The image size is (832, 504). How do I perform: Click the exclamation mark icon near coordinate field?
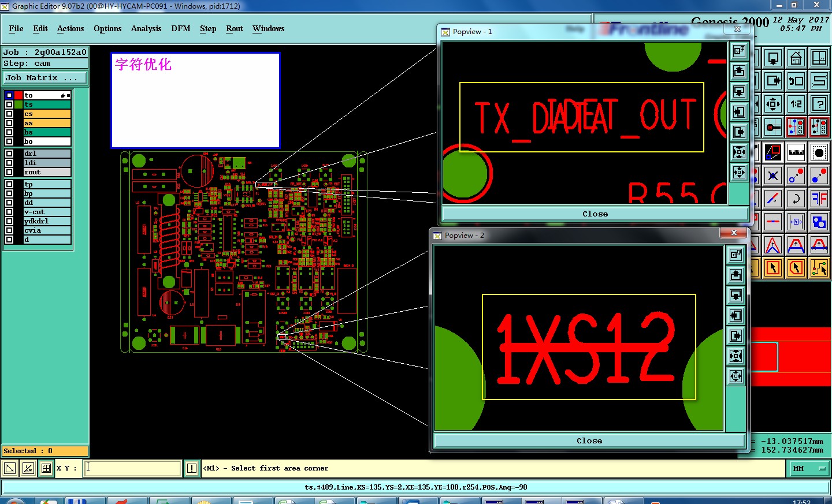tap(192, 468)
